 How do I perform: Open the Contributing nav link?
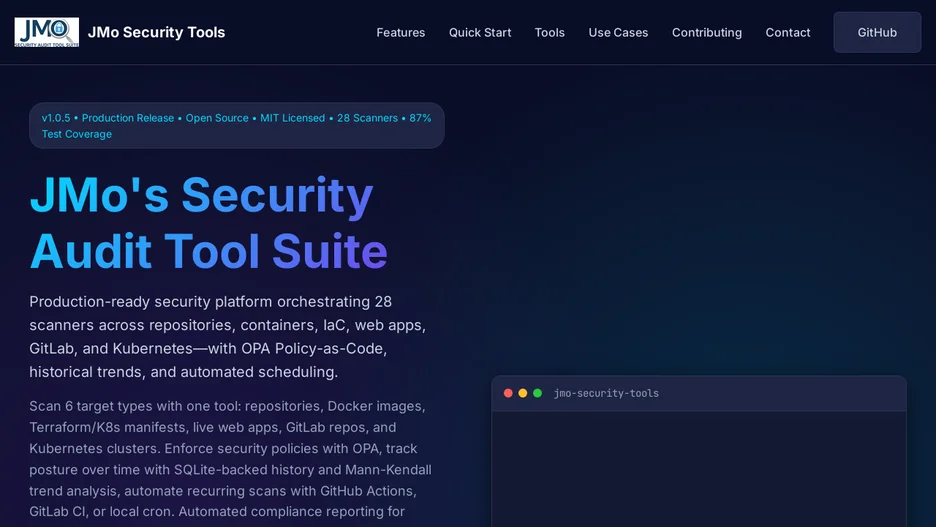pyautogui.click(x=707, y=33)
